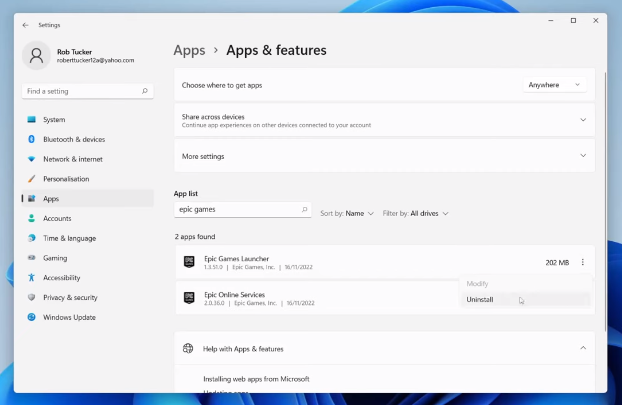Go back using the Settings back arrow

25,25
